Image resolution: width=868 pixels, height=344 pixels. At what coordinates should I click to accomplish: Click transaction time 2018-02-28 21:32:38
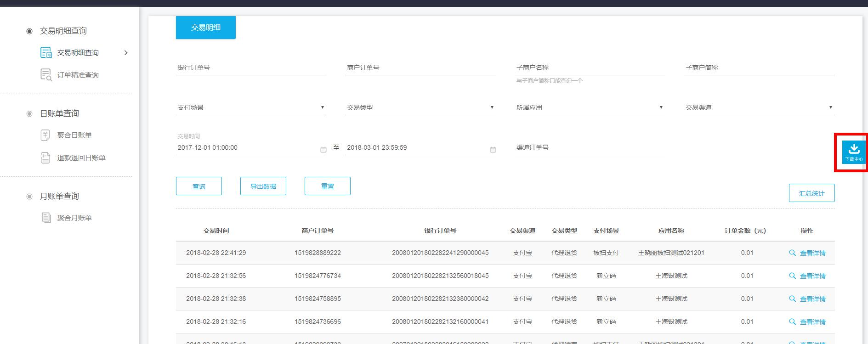tap(216, 299)
